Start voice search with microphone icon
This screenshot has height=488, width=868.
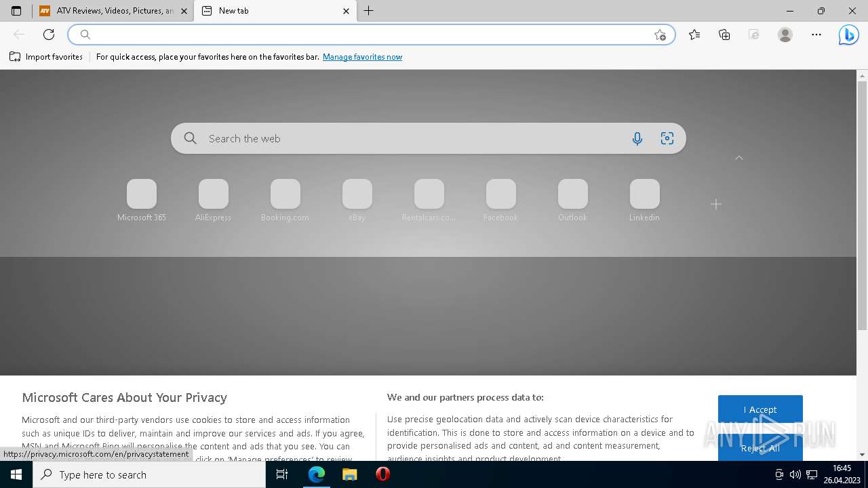[x=637, y=138]
